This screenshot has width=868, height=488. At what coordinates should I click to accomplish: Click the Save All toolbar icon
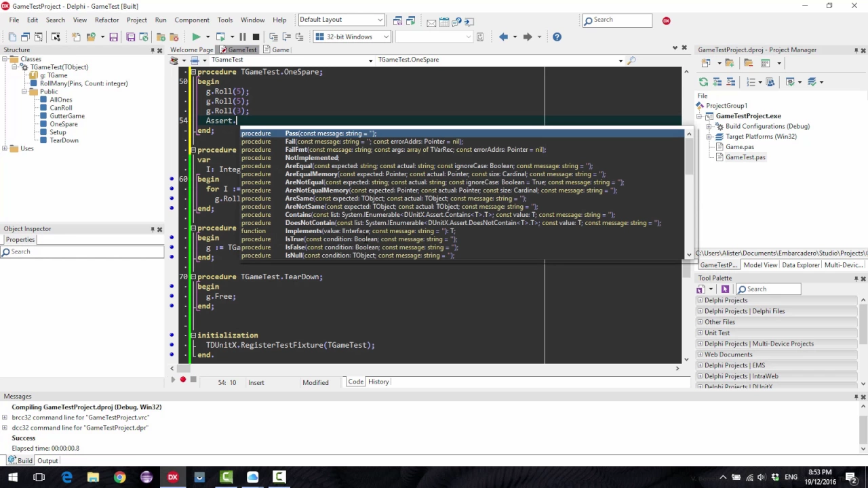(x=131, y=37)
